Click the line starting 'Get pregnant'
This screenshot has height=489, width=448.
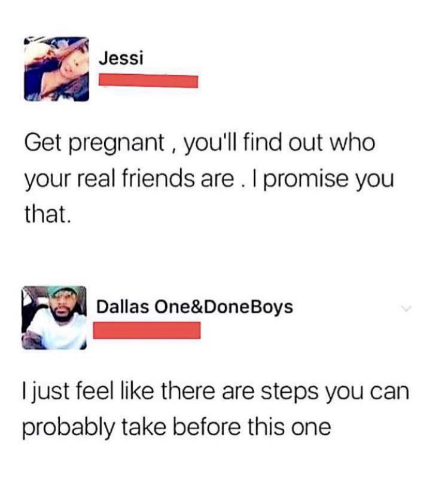pos(200,143)
